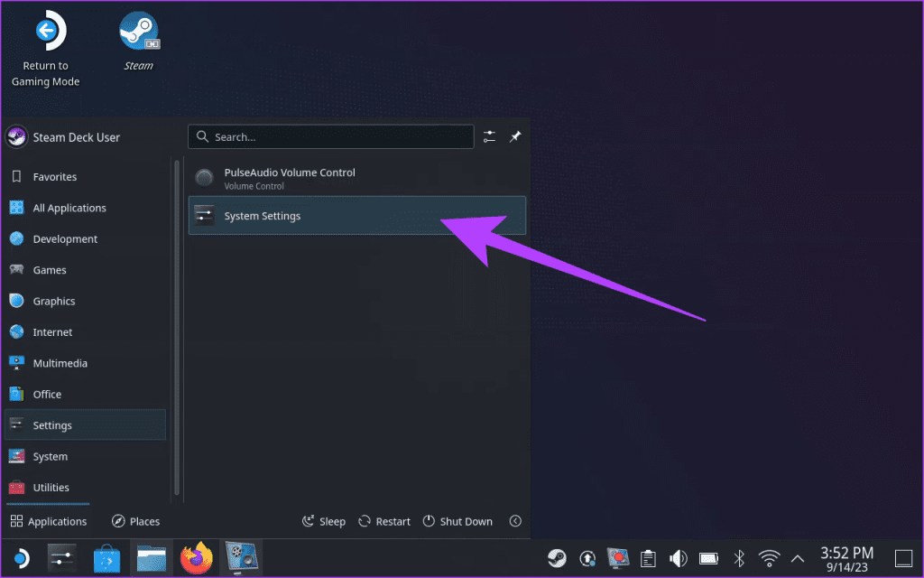Select Development category

point(86,238)
